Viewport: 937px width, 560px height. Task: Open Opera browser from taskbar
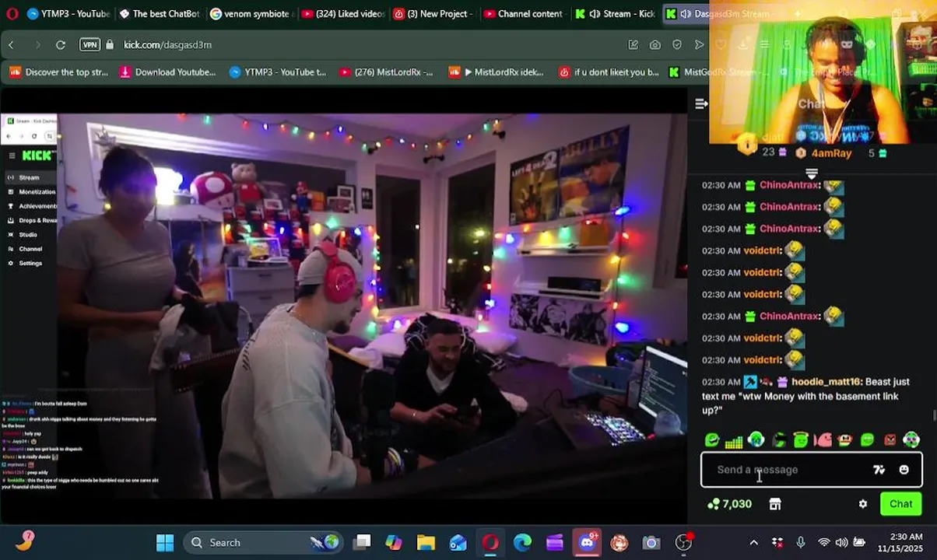coord(490,543)
